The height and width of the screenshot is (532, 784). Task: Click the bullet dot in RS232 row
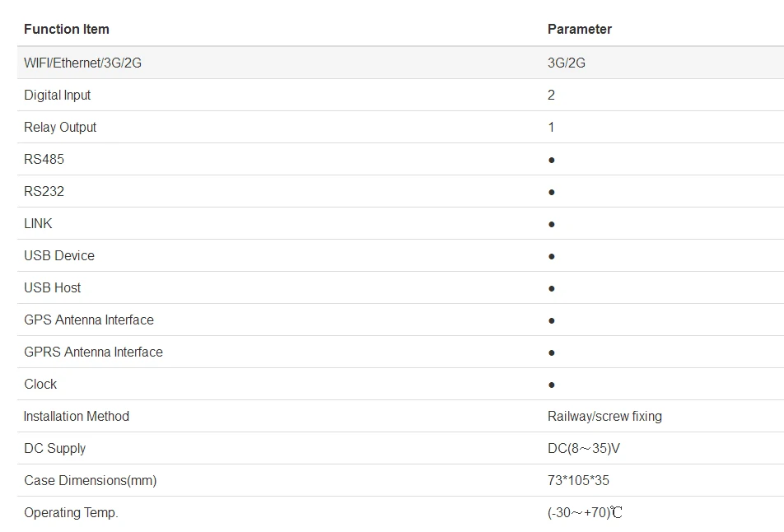552,192
